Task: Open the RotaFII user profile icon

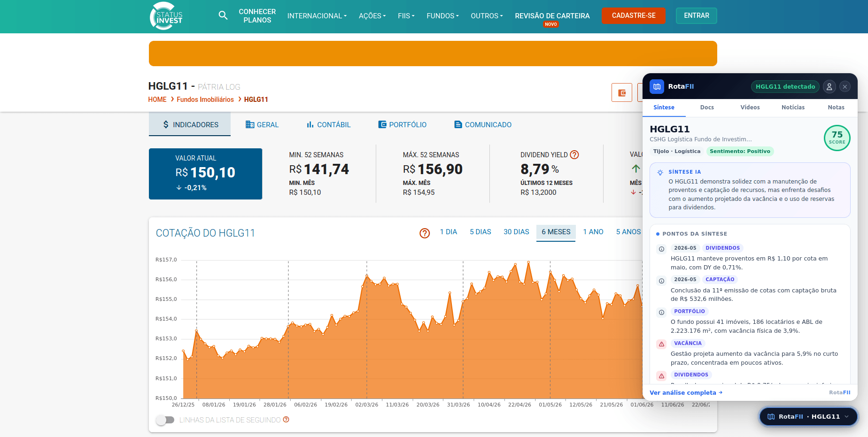Action: 829,86
